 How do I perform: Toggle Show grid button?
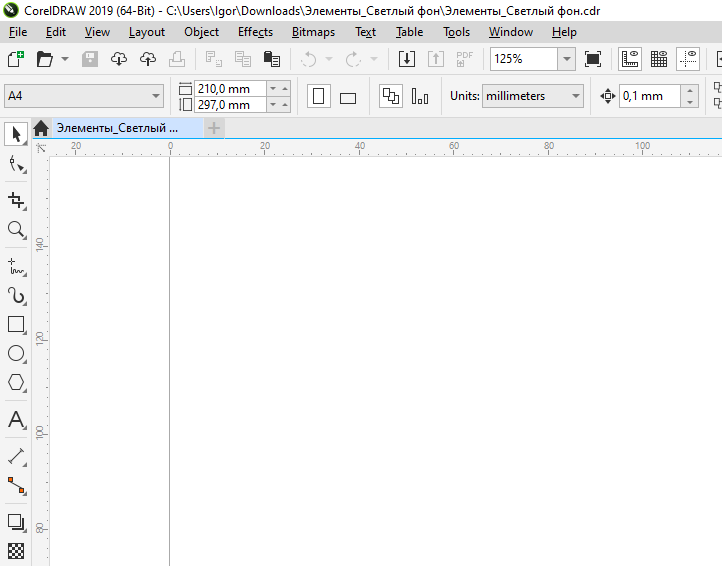[659, 59]
